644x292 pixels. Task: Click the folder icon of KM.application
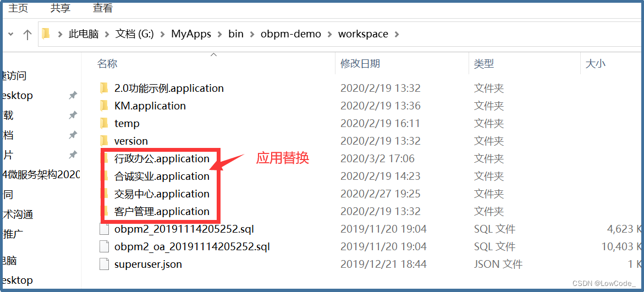pyautogui.click(x=104, y=106)
